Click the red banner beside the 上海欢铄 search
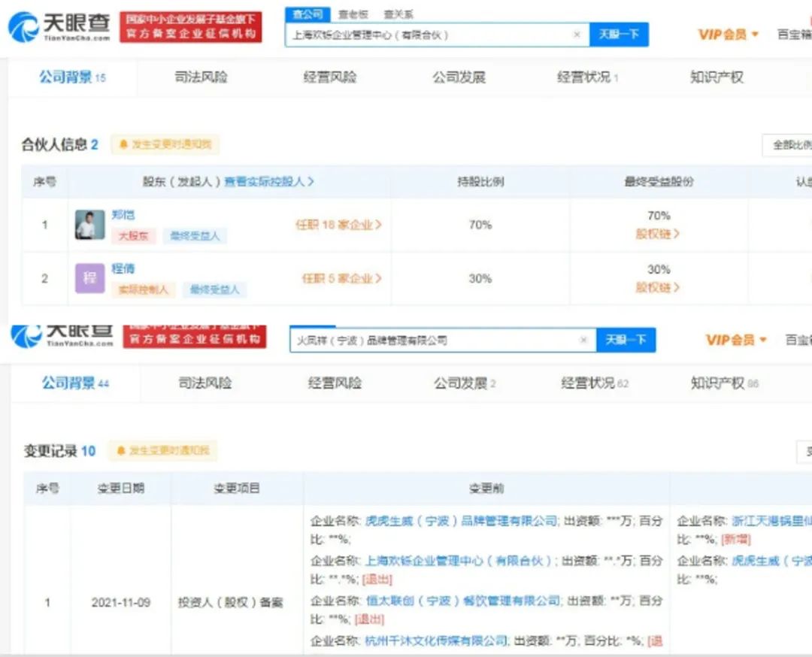Viewport: 812px width, 657px height. pos(190,27)
